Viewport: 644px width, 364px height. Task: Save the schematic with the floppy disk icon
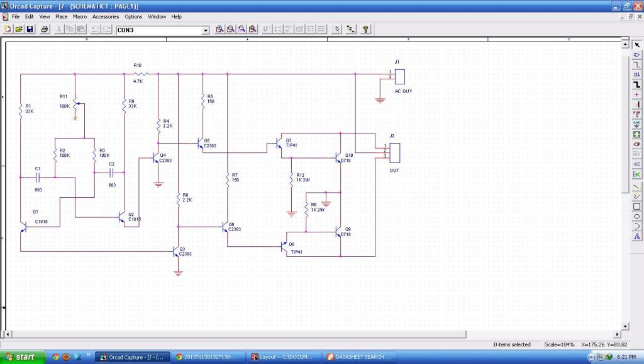[30, 29]
